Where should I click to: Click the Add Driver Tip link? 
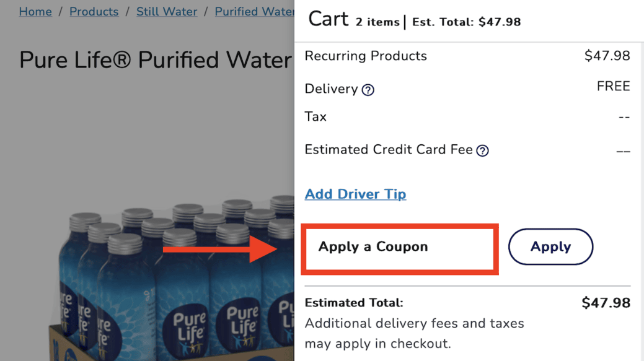click(x=355, y=194)
